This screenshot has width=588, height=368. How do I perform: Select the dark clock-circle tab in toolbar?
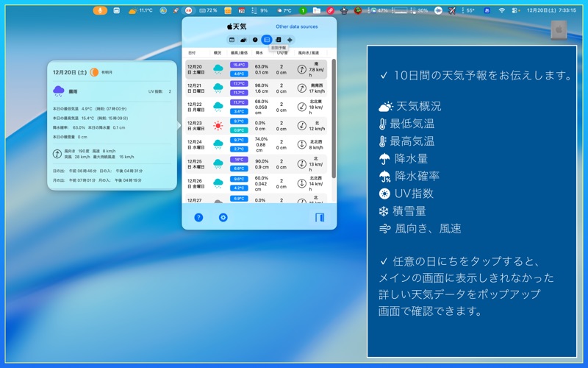tap(255, 40)
